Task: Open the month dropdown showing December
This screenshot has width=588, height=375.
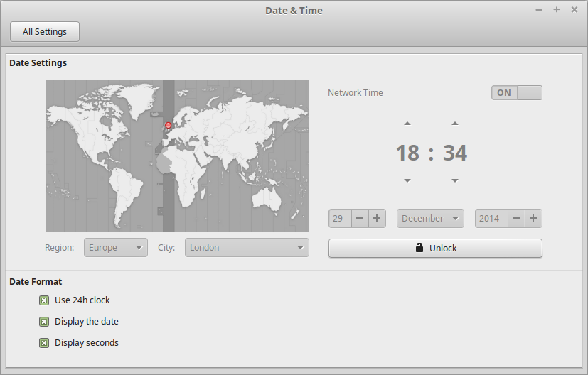Action: point(430,219)
